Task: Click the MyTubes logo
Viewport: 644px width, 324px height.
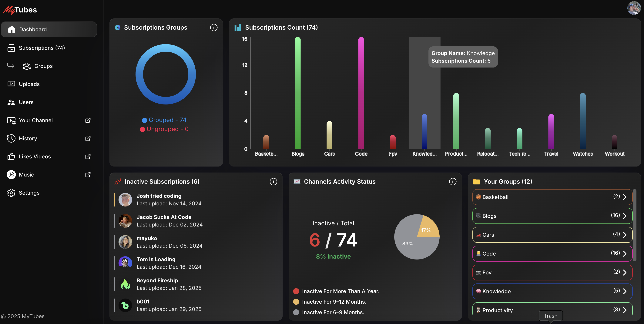Action: tap(20, 10)
